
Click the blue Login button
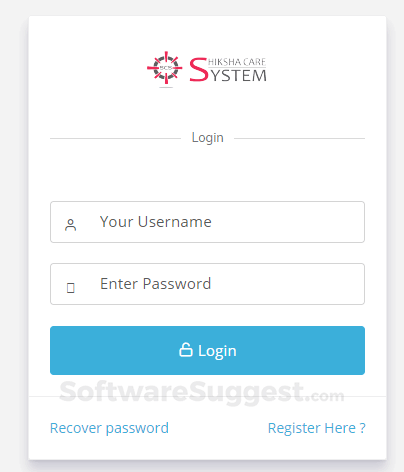pos(207,350)
